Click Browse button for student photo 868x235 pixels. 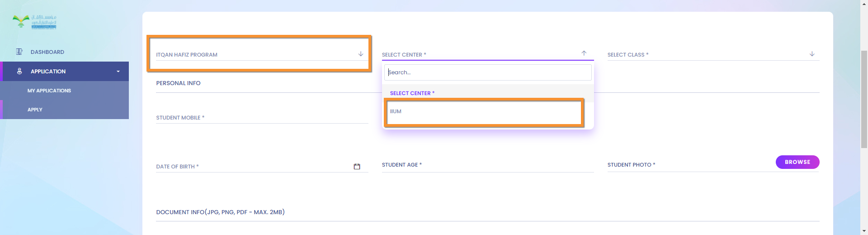797,162
